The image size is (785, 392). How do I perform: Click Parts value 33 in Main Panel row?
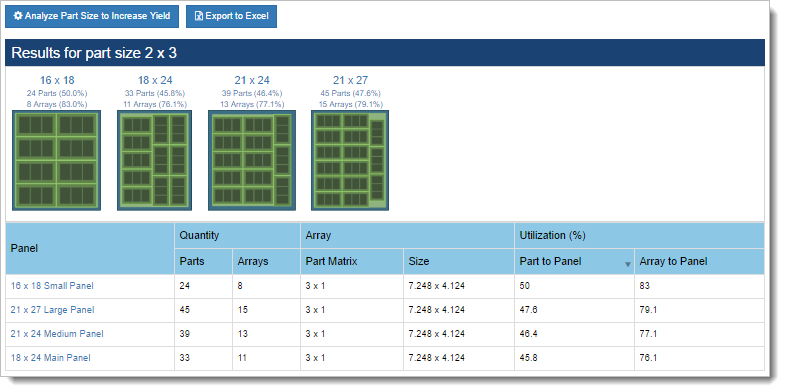point(185,358)
